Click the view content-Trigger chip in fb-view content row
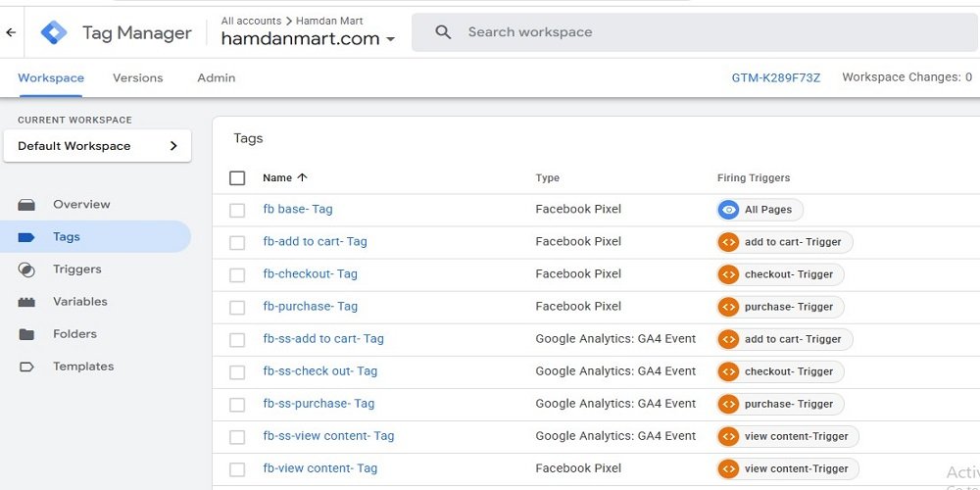 788,468
